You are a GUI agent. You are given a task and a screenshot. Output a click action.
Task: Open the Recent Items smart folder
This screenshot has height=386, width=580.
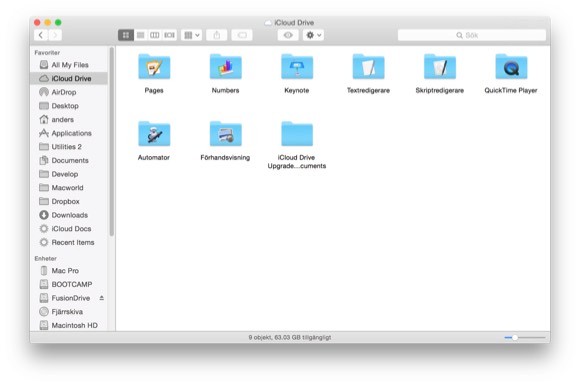tap(69, 243)
